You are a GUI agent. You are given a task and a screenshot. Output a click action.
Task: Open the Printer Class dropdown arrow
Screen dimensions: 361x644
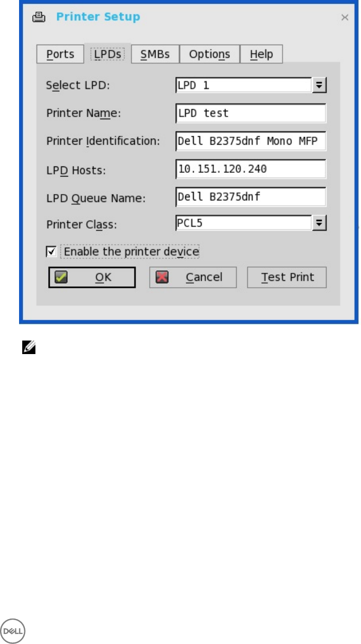[319, 224]
